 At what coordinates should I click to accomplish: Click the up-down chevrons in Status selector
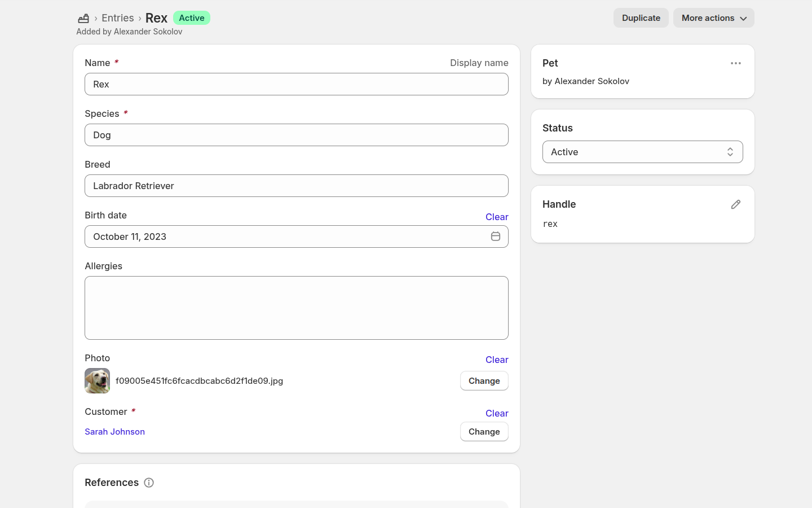730,152
